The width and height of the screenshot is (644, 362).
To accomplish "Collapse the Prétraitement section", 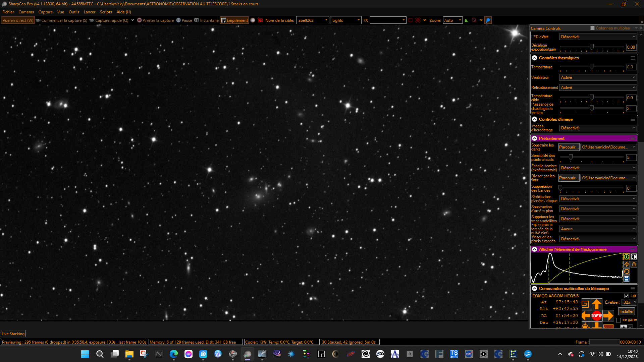I will pyautogui.click(x=534, y=138).
